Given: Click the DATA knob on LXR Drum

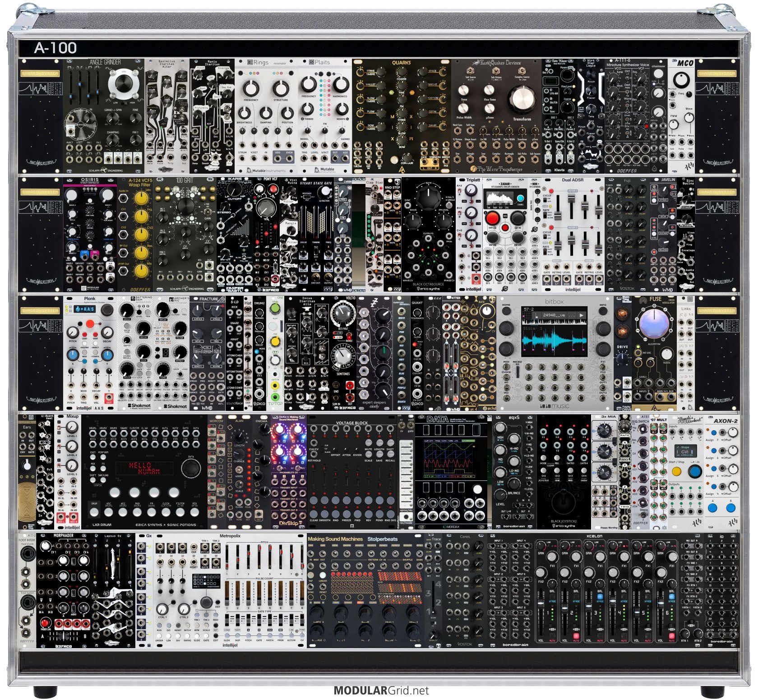Looking at the screenshot, I should pos(190,469).
